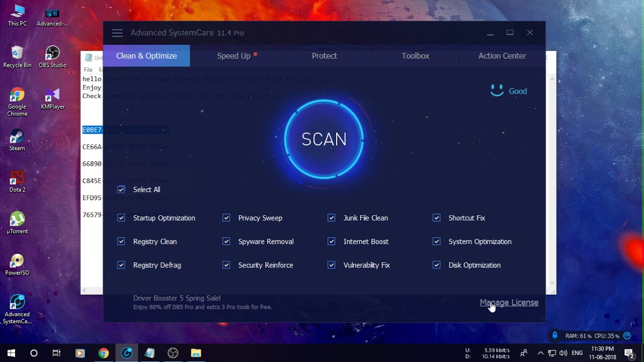Screen dimensions: 644x362
Task: Open the notification center icon
Action: (629, 353)
